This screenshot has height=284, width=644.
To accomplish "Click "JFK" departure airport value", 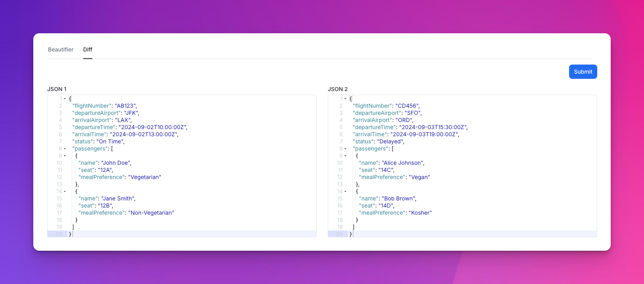I will (131, 113).
